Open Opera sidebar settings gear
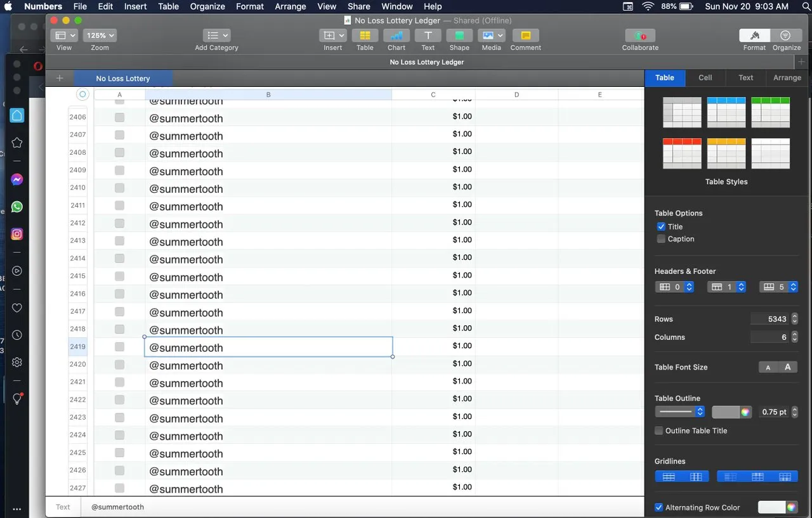812x518 pixels. [17, 362]
